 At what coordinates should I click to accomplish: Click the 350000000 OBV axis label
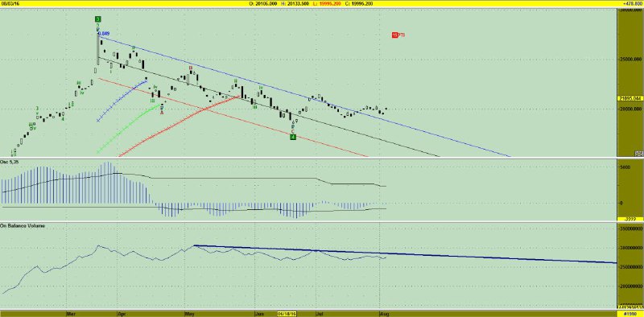[630, 229]
